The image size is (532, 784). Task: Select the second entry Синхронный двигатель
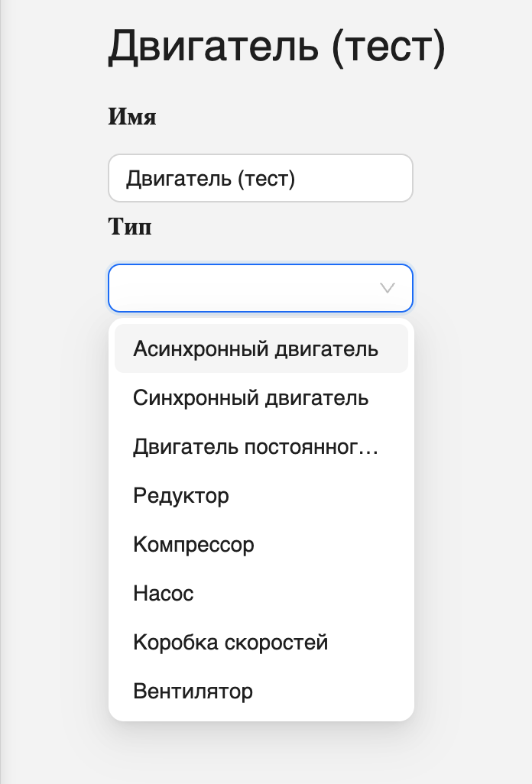tap(251, 397)
